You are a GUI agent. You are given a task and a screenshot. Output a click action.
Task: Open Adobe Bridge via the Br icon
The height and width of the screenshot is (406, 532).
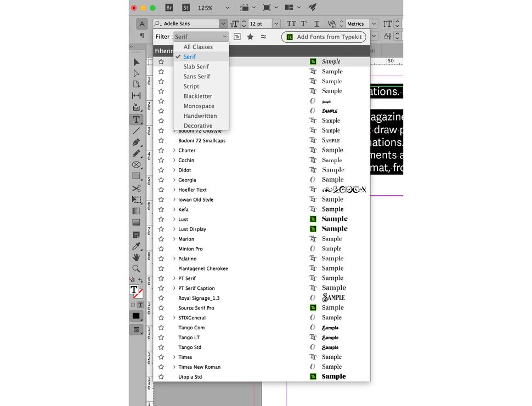coord(168,8)
